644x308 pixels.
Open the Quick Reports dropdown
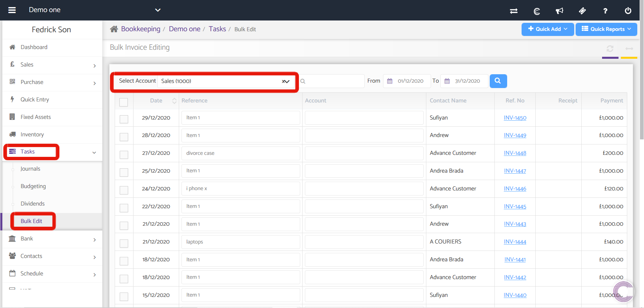click(606, 29)
